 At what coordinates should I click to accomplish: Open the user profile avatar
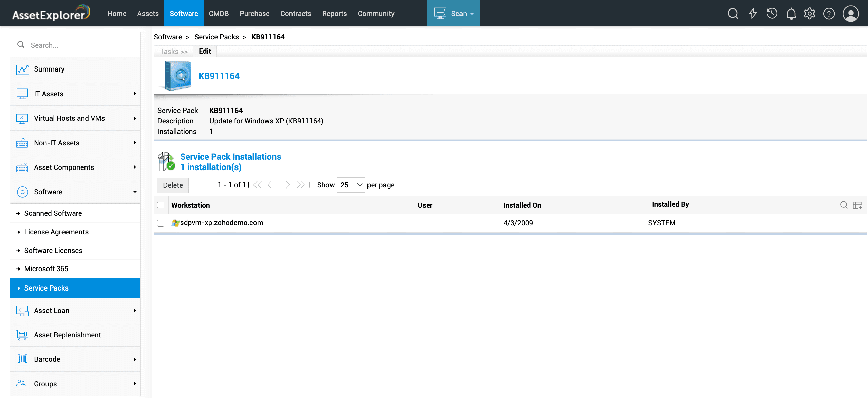pyautogui.click(x=851, y=14)
